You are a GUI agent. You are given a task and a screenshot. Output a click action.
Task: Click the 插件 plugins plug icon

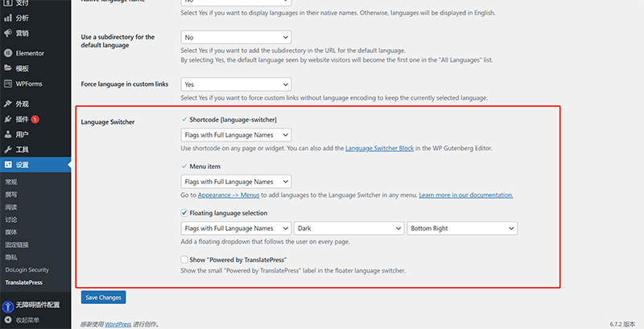[x=8, y=119]
